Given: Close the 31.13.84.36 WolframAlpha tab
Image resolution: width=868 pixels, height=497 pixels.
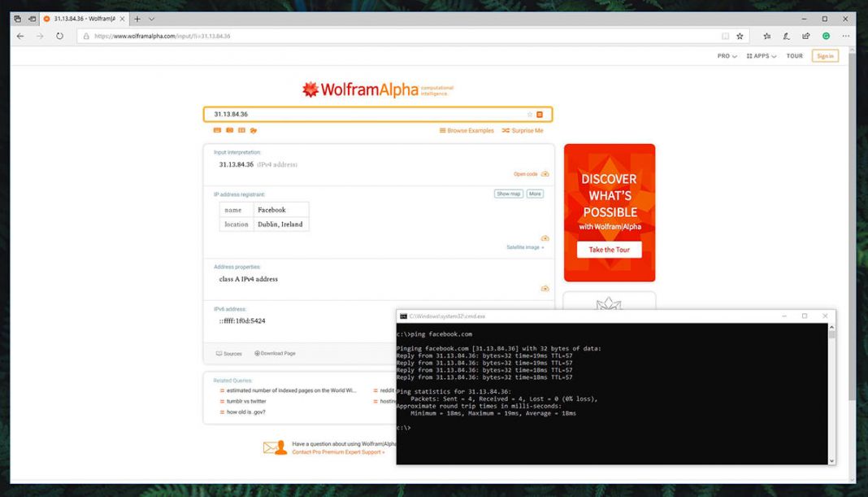Looking at the screenshot, I should click(123, 19).
